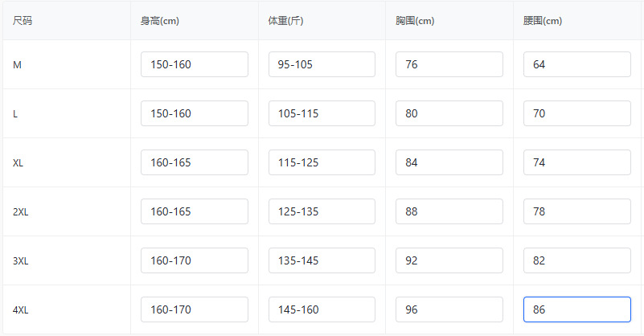Image resolution: width=644 pixels, height=336 pixels.
Task: Edit the weight field showing 135-145
Action: pos(322,260)
